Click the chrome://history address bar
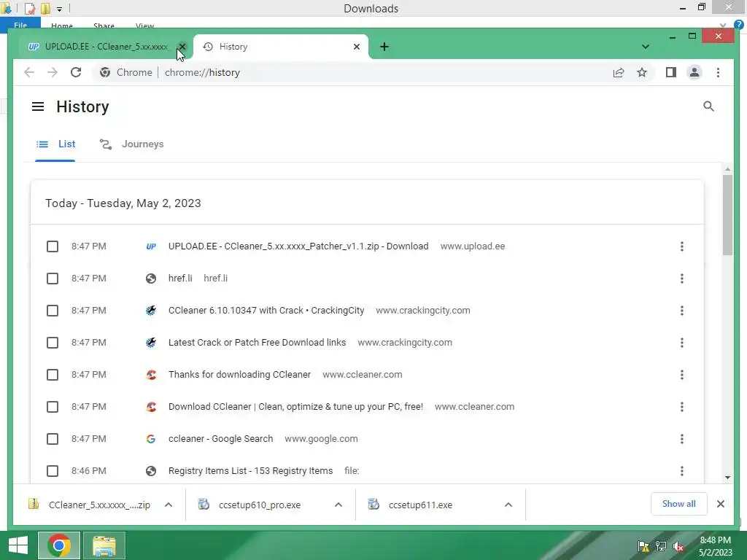747x560 pixels. [352, 72]
